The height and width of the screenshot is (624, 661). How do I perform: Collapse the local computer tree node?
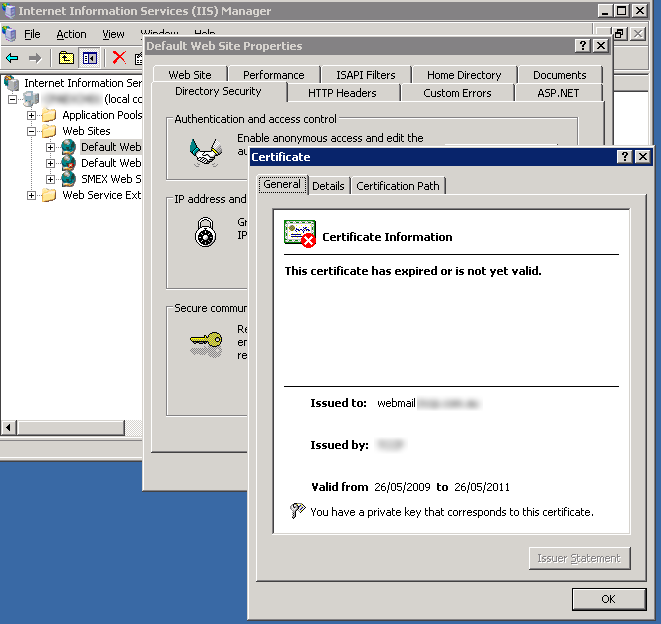click(x=13, y=100)
